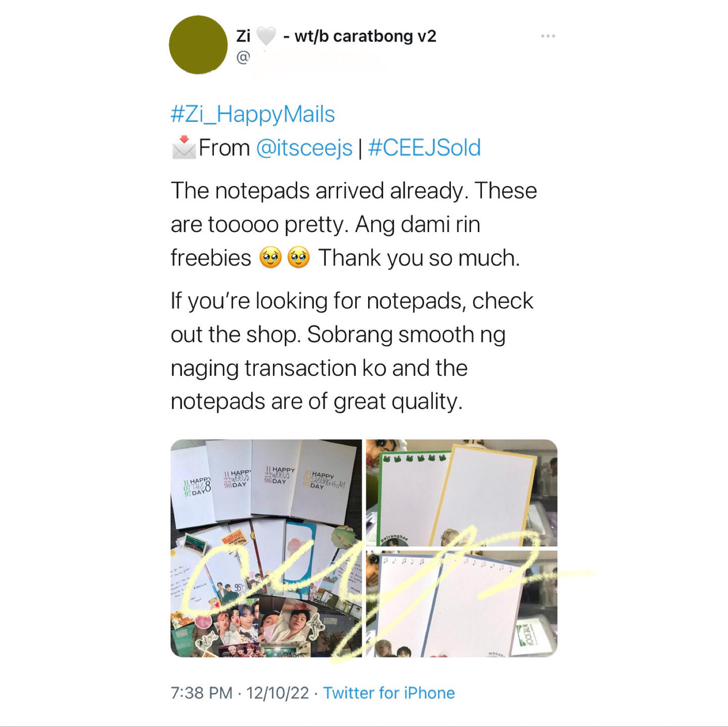728x727 pixels.
Task: Click the paragraph about checking out the shop
Action: 352,351
